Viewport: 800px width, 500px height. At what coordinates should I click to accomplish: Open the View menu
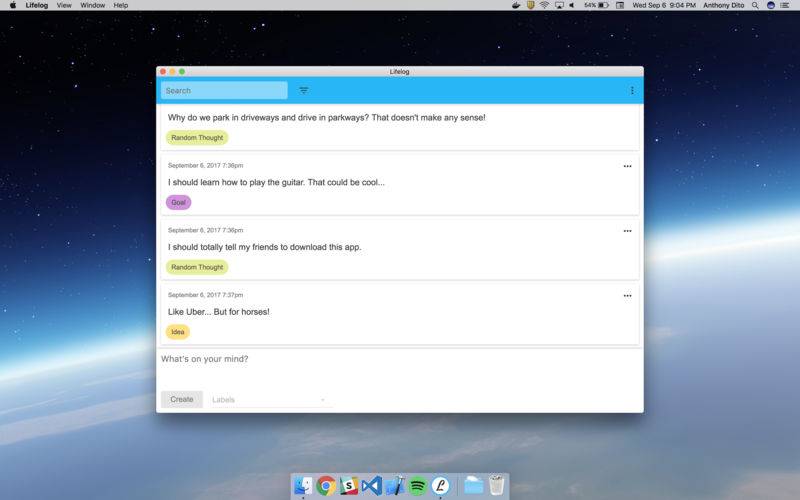pos(64,5)
